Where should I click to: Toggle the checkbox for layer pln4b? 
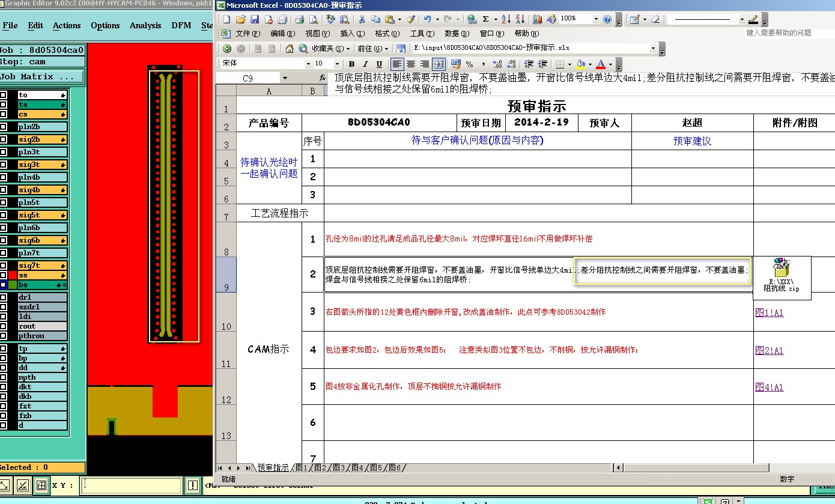pos(3,177)
